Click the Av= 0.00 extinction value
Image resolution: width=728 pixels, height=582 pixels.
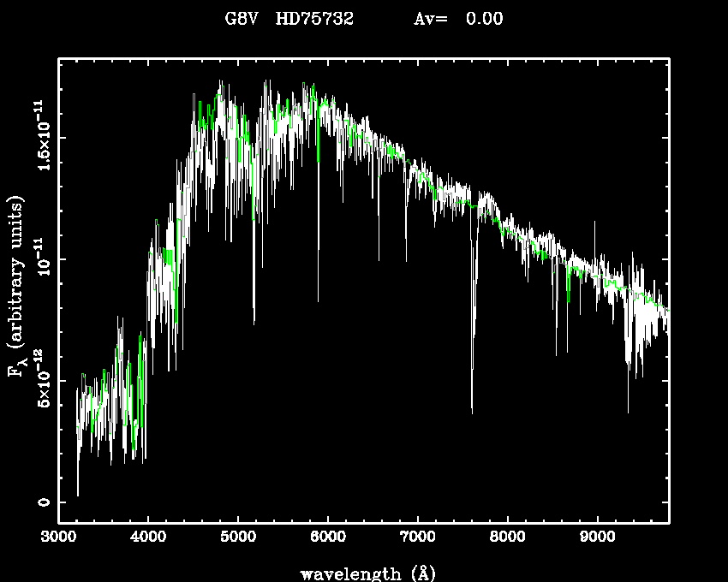click(x=458, y=19)
